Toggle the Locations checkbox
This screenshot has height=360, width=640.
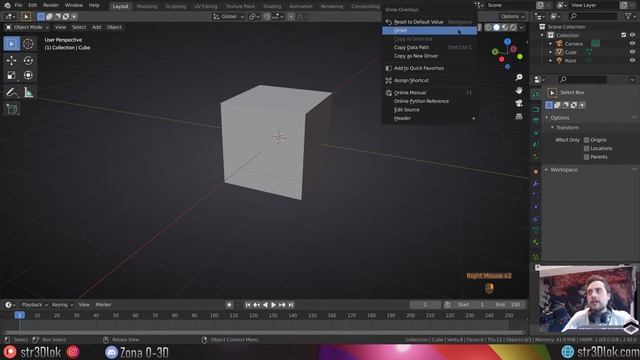coord(587,149)
